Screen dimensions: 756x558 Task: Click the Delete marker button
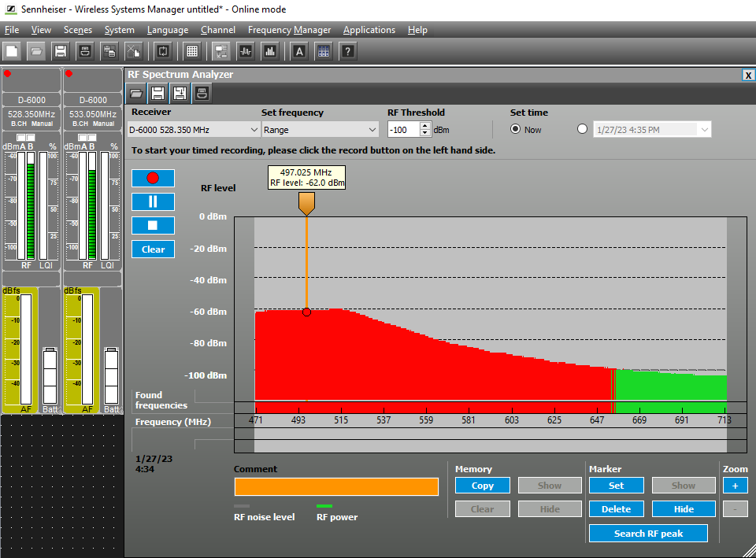point(616,509)
